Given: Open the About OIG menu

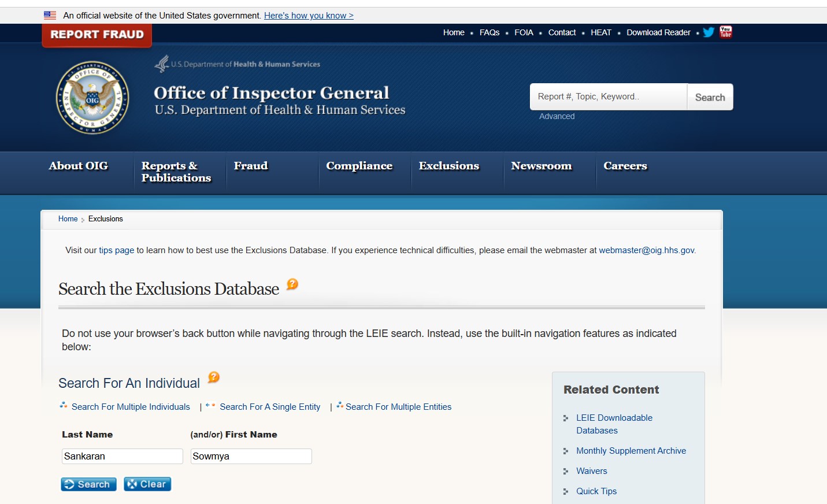Looking at the screenshot, I should (79, 166).
